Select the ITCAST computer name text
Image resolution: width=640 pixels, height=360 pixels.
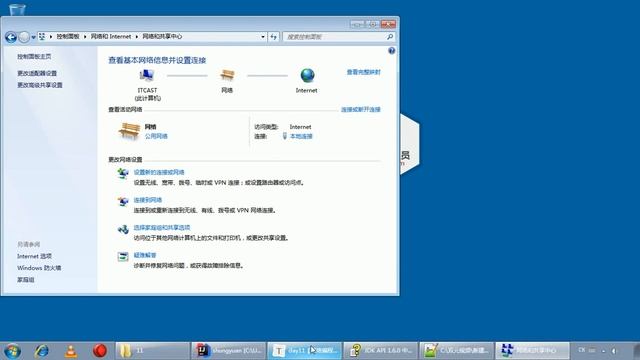(147, 90)
